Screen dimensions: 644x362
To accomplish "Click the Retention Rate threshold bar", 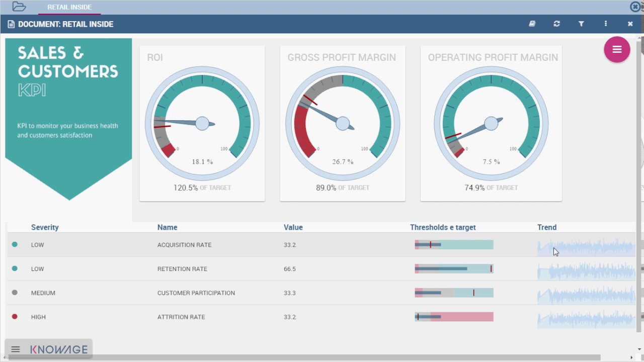I will pyautogui.click(x=454, y=269).
